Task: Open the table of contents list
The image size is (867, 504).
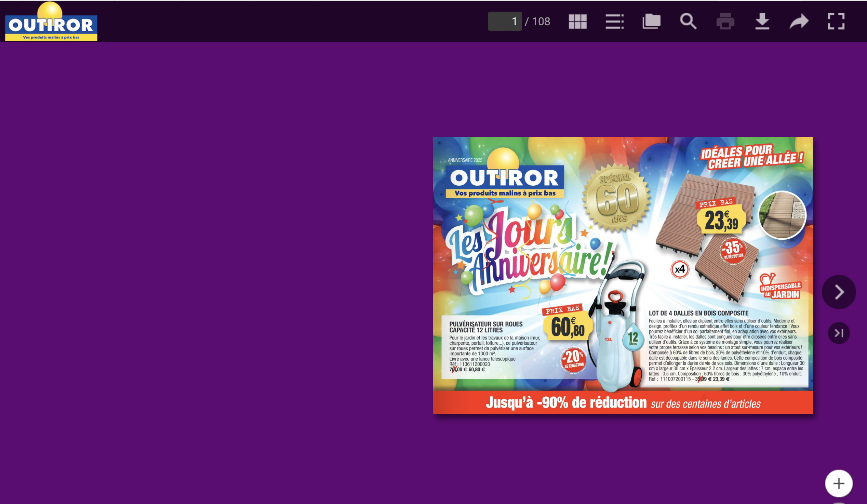Action: 614,21
